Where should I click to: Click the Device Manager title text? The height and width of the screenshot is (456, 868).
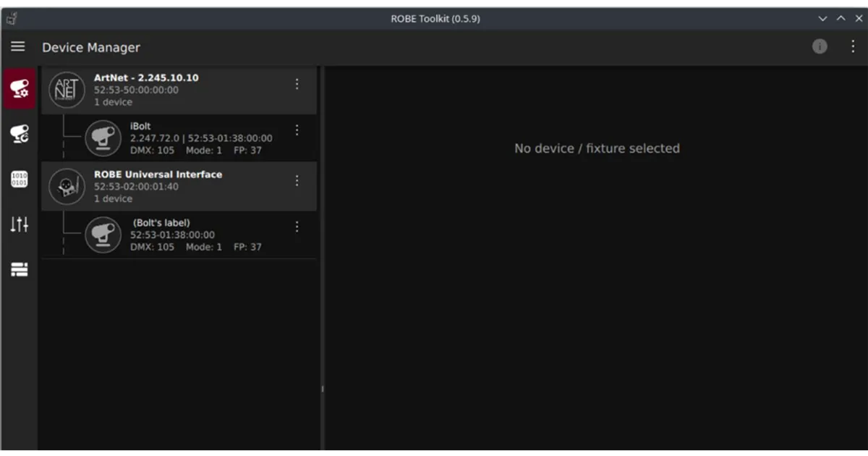tap(90, 47)
